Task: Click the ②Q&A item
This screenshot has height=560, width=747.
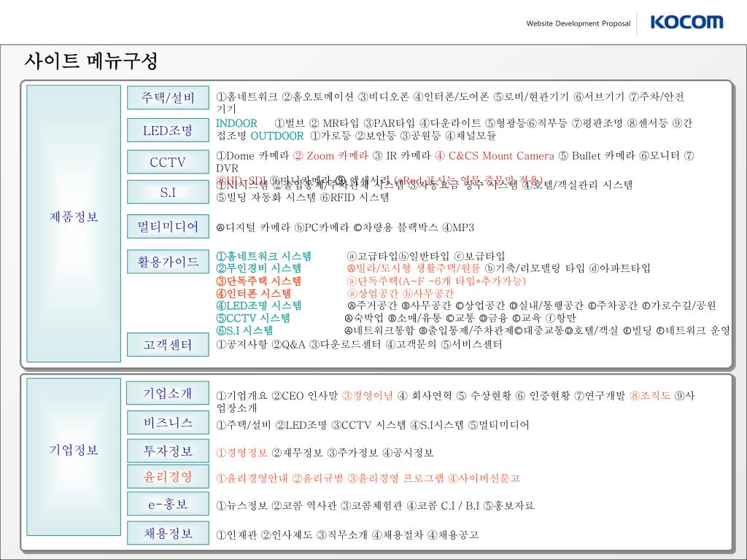Action: pyautogui.click(x=288, y=344)
